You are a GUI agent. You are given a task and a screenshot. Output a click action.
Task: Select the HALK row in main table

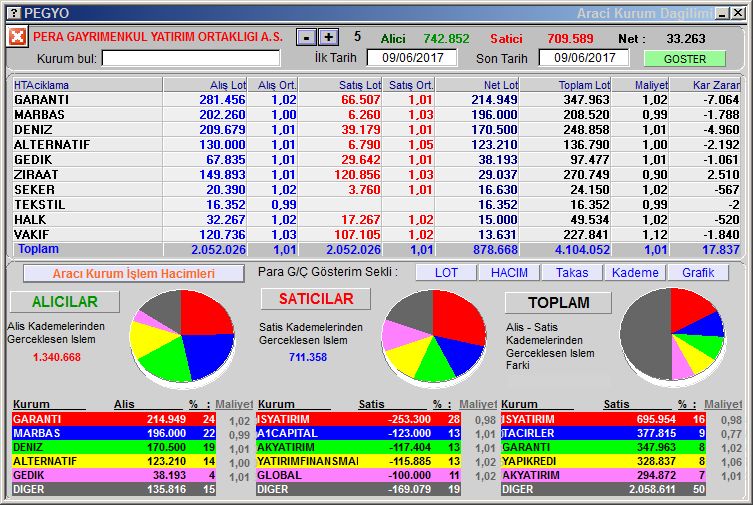click(x=376, y=219)
